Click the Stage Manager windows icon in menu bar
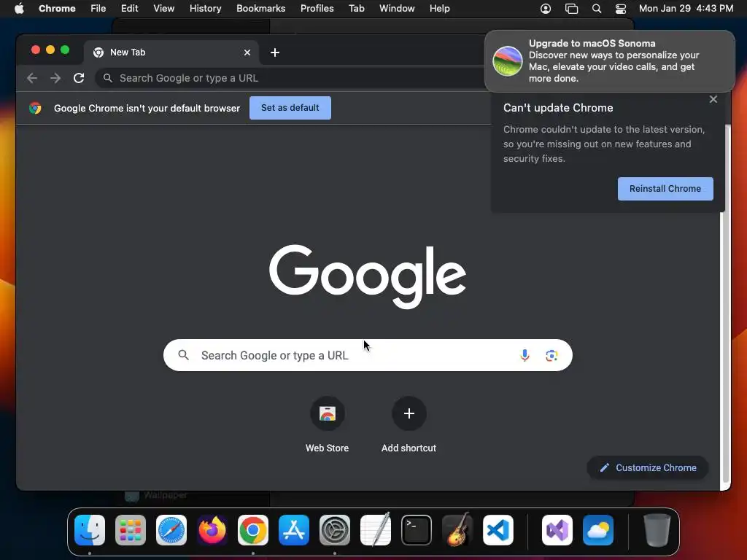747x560 pixels. [571, 9]
